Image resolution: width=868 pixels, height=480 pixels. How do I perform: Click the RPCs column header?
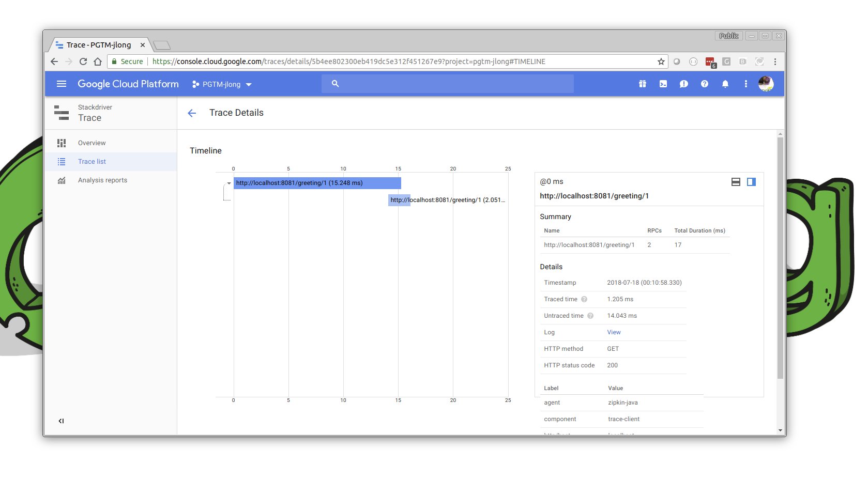click(x=654, y=230)
